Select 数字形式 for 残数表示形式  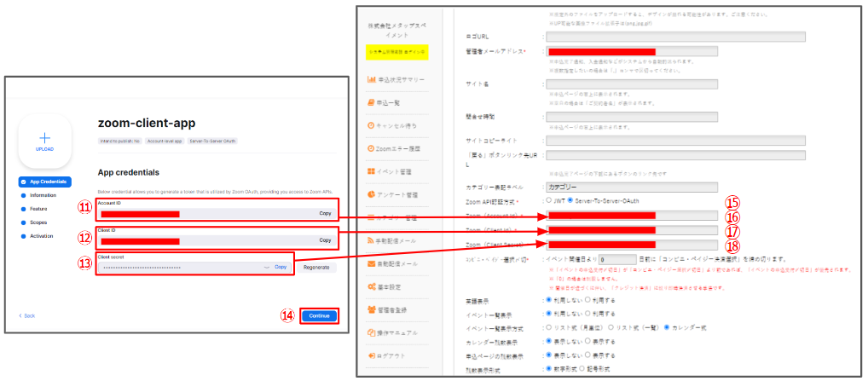click(x=548, y=368)
